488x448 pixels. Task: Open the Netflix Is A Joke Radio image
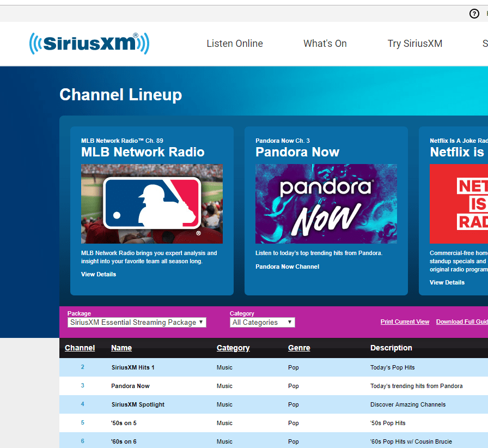tap(459, 204)
